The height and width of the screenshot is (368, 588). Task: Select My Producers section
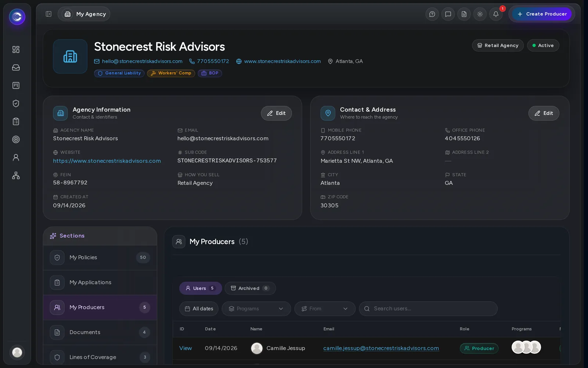click(100, 307)
